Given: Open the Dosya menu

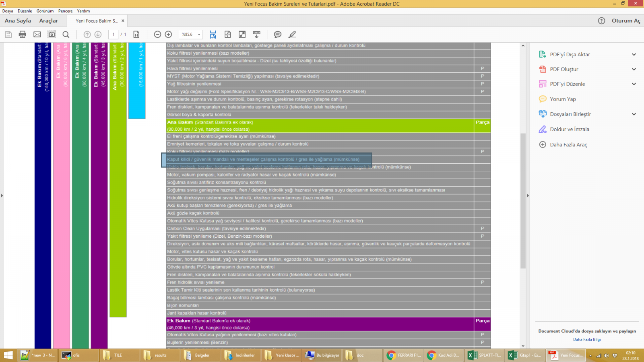Looking at the screenshot, I should tap(8, 11).
